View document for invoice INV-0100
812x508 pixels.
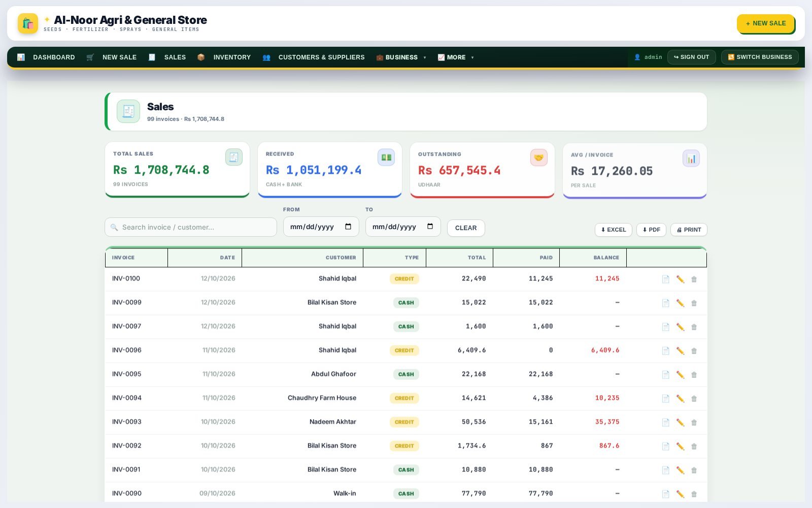click(x=665, y=279)
